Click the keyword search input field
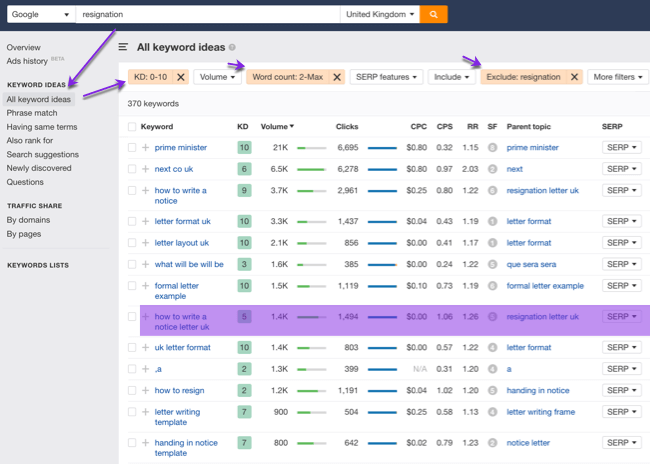The image size is (650, 464). click(208, 15)
